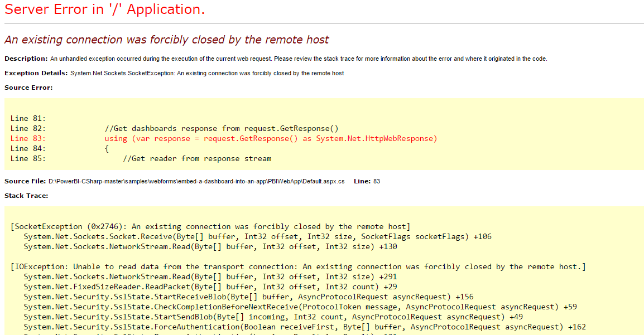Click the System.Net.Sockets.SocketException details text

point(207,73)
